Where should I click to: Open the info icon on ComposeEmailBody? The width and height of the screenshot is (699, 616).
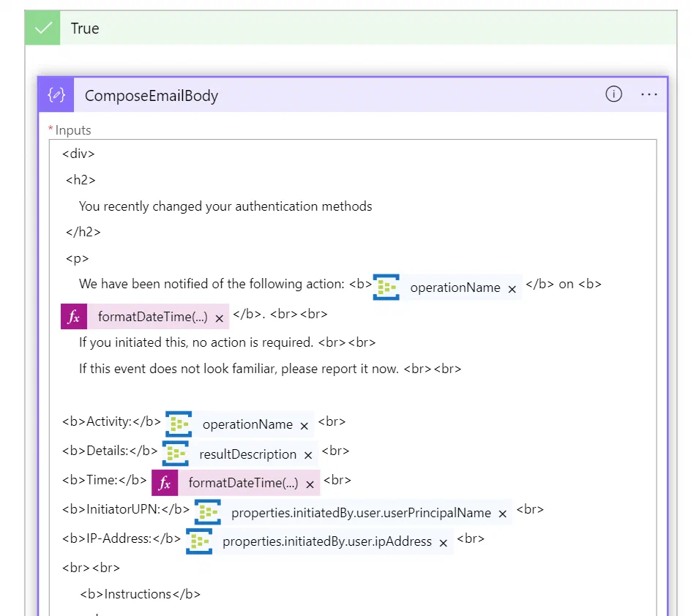(x=613, y=94)
